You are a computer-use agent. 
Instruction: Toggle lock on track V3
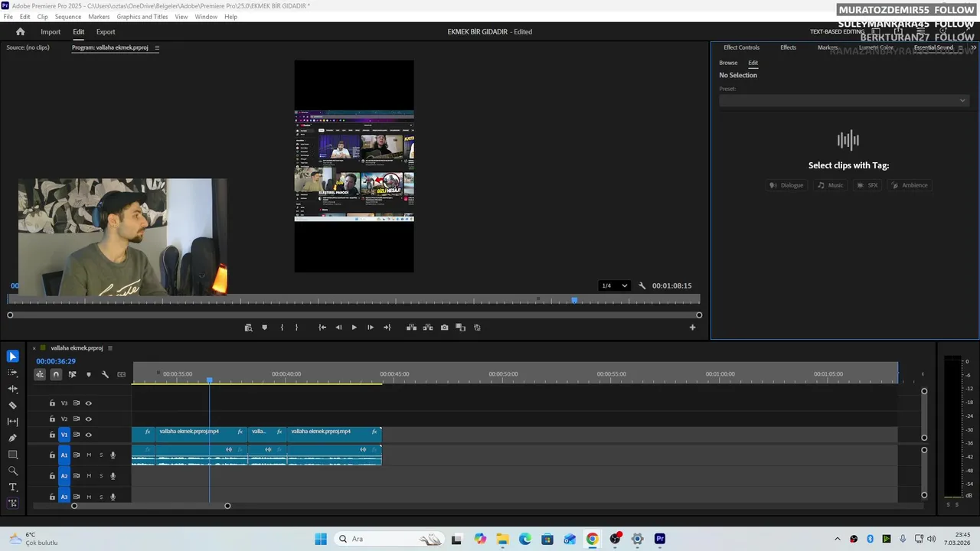tap(52, 403)
